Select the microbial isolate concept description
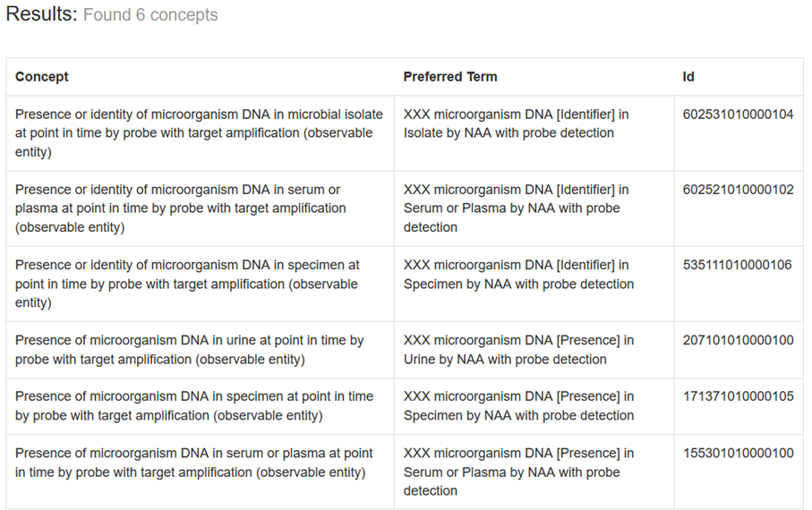Screen dimensions: 812x510 point(199,133)
